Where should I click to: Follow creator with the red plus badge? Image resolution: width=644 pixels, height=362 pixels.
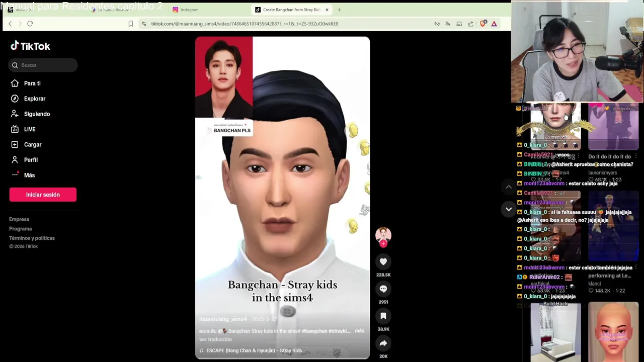(x=383, y=244)
